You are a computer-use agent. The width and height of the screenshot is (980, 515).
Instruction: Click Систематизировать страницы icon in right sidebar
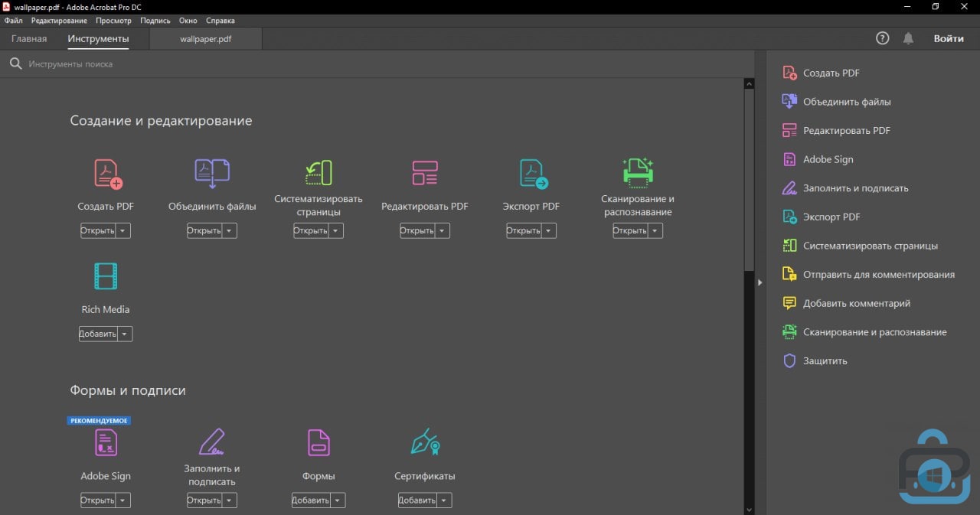point(789,246)
